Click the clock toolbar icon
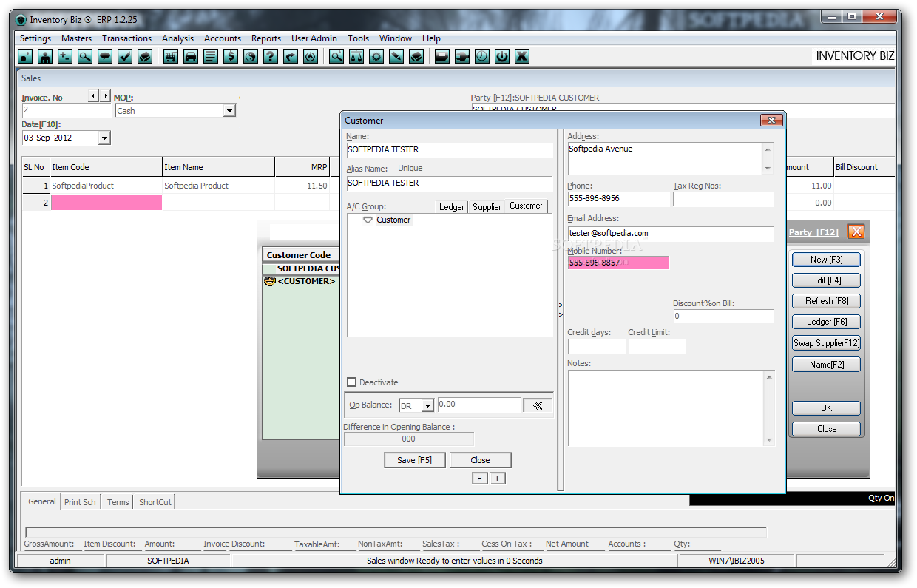917x588 pixels. coord(482,56)
